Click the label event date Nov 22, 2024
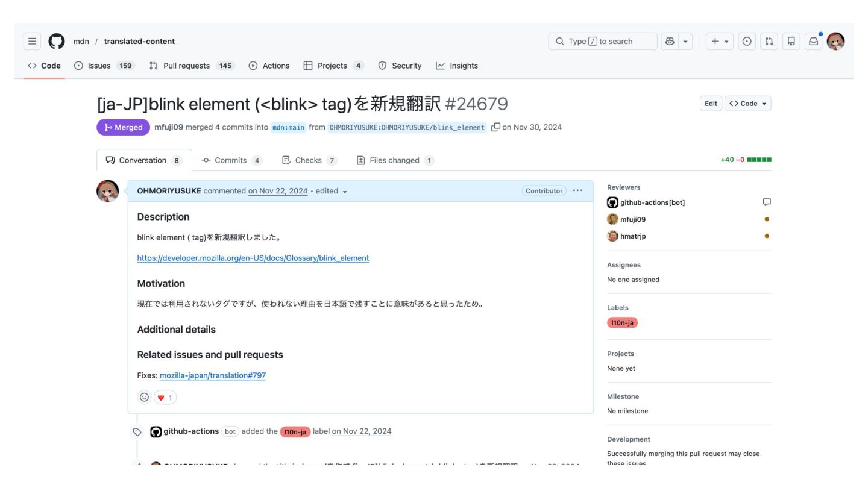The width and height of the screenshot is (868, 488). point(362,431)
